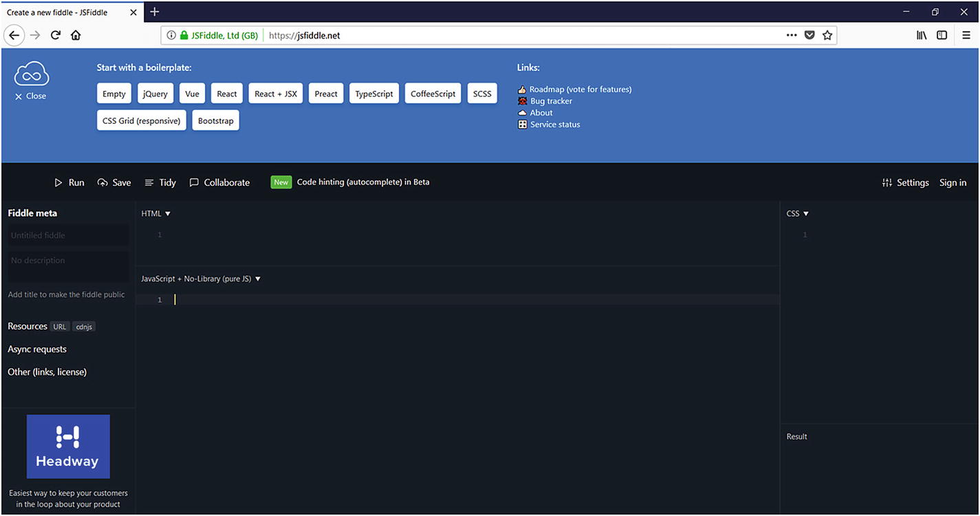Click the JSFiddle cloud logo
The image size is (980, 516).
click(32, 74)
